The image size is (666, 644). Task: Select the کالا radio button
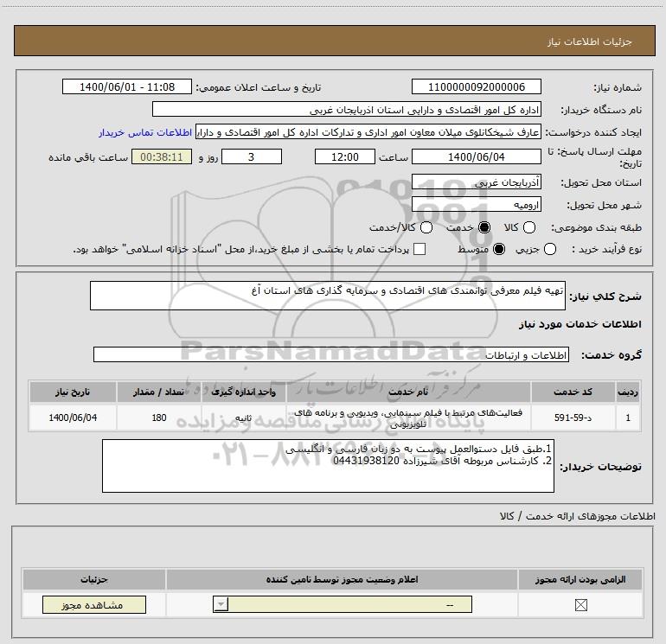[529, 227]
